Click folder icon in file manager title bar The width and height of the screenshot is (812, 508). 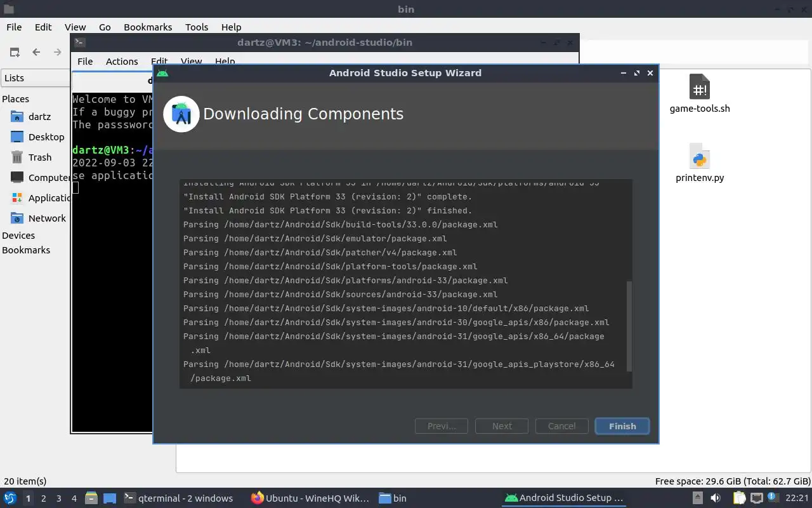click(x=8, y=9)
